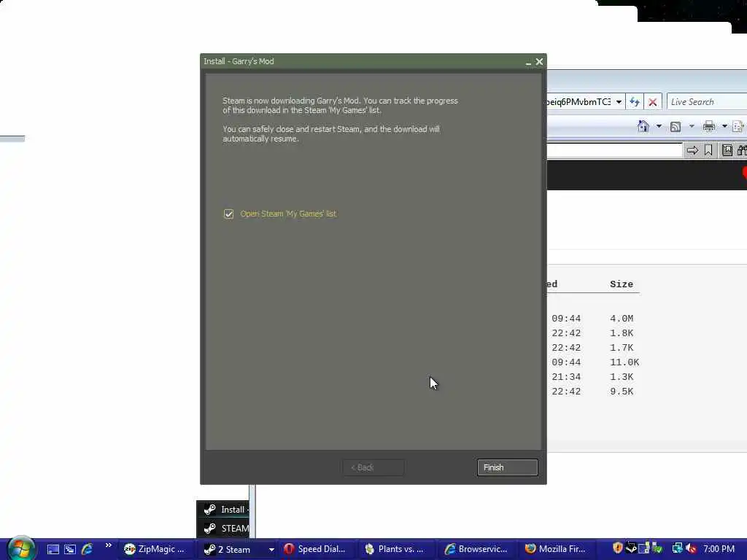This screenshot has width=747, height=560.
Task: Click the 2 Steam taskbar group button
Action: click(233, 549)
